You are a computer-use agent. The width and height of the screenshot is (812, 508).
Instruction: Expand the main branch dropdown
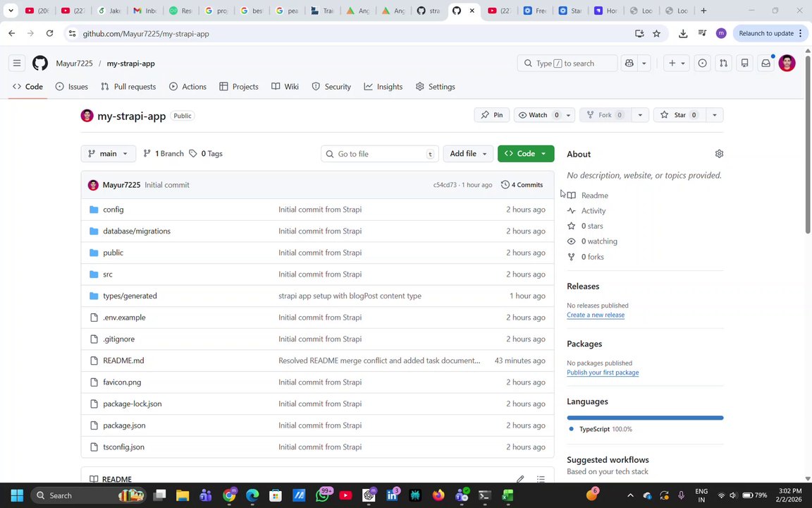(x=109, y=153)
